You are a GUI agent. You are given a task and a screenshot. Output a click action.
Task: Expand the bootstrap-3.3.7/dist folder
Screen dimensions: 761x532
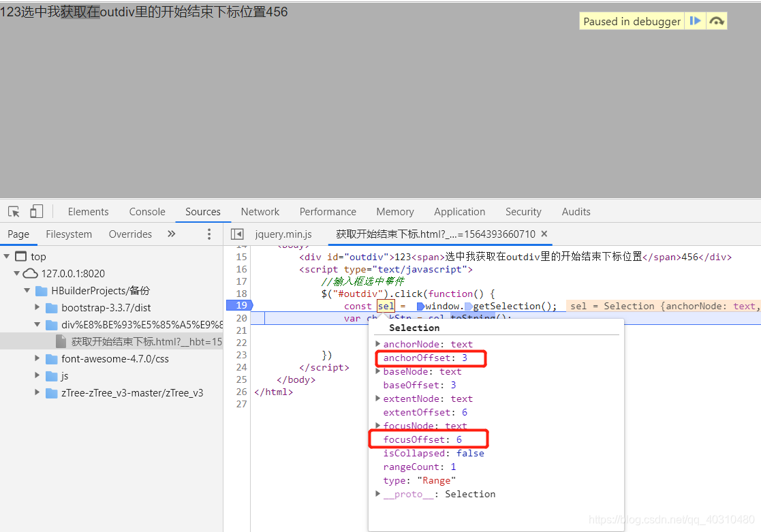(x=37, y=307)
